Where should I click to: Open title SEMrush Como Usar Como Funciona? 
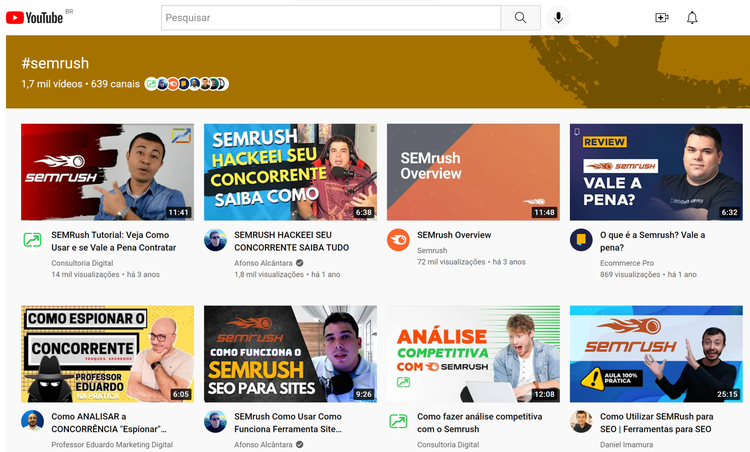(288, 423)
